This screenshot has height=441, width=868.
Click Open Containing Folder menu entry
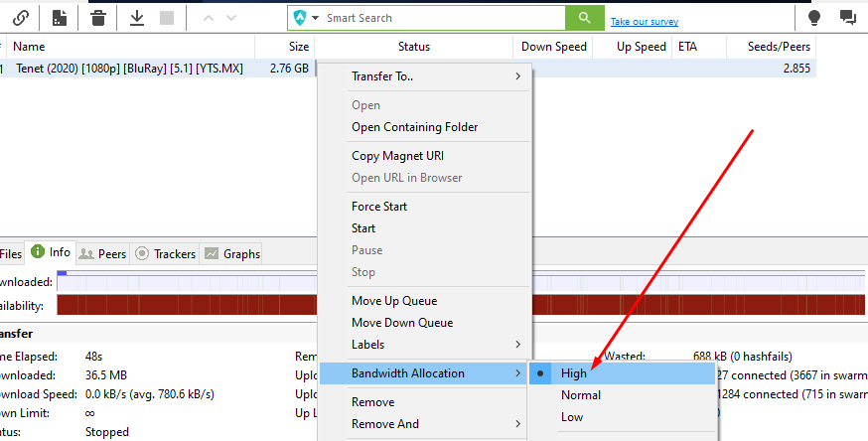pyautogui.click(x=414, y=127)
